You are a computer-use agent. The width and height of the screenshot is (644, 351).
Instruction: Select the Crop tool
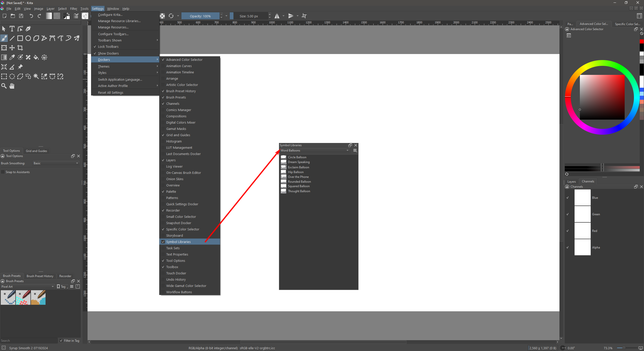(x=20, y=48)
